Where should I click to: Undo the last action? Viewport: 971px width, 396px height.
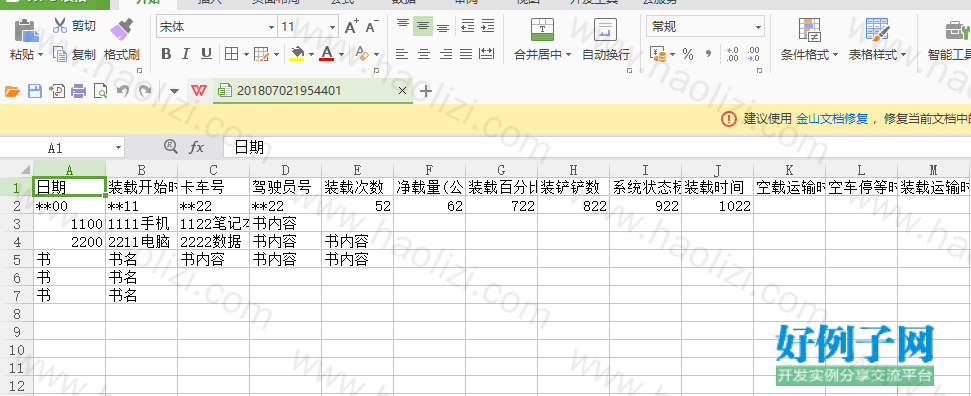click(123, 92)
